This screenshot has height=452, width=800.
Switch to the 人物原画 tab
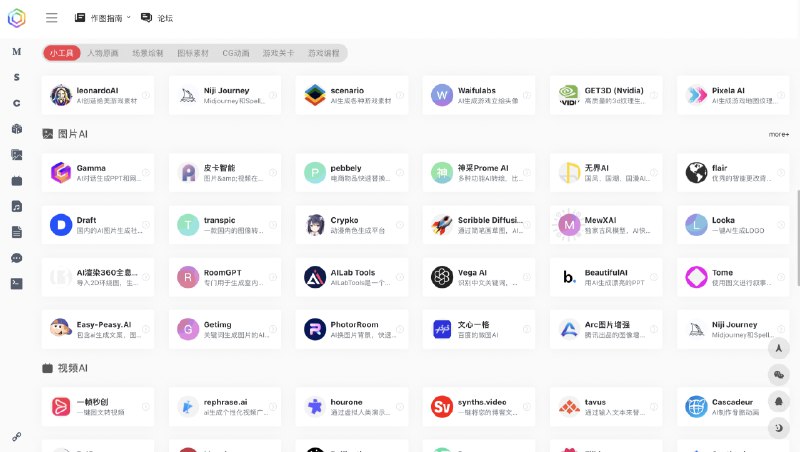click(x=103, y=53)
